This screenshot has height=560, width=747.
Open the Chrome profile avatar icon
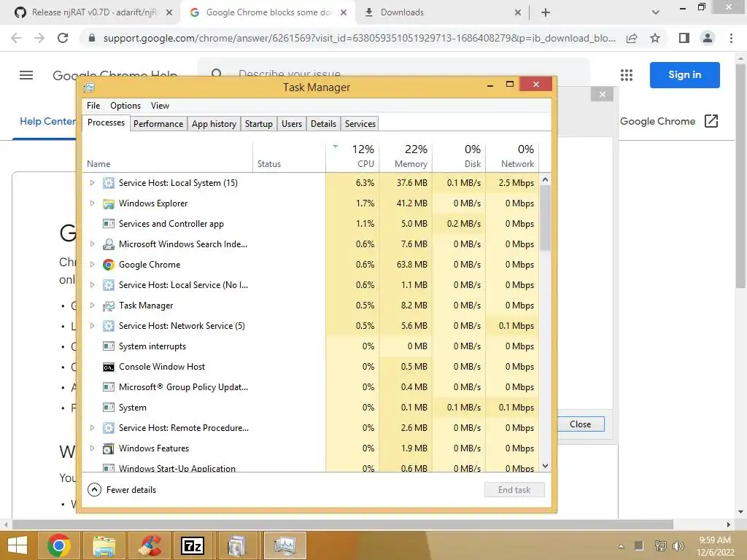(x=708, y=38)
